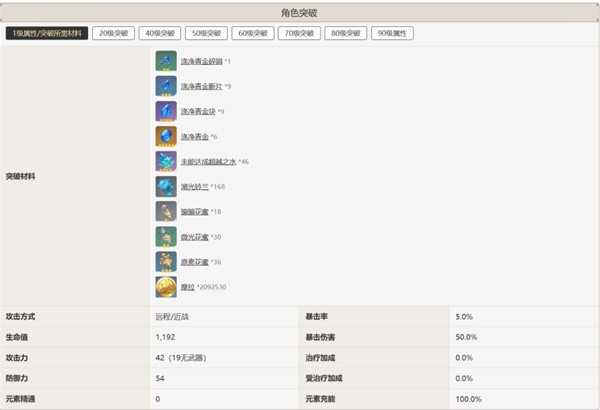Open the 潮光铃兰 text link

click(194, 186)
